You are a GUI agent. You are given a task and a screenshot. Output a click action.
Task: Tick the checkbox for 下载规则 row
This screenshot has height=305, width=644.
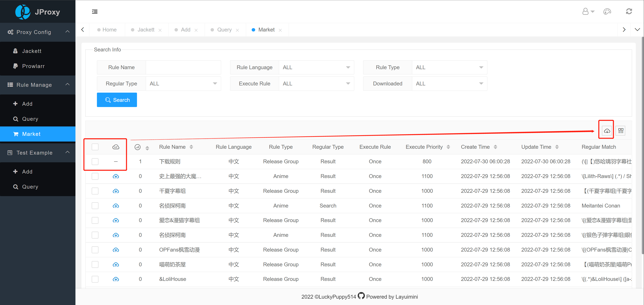point(95,162)
